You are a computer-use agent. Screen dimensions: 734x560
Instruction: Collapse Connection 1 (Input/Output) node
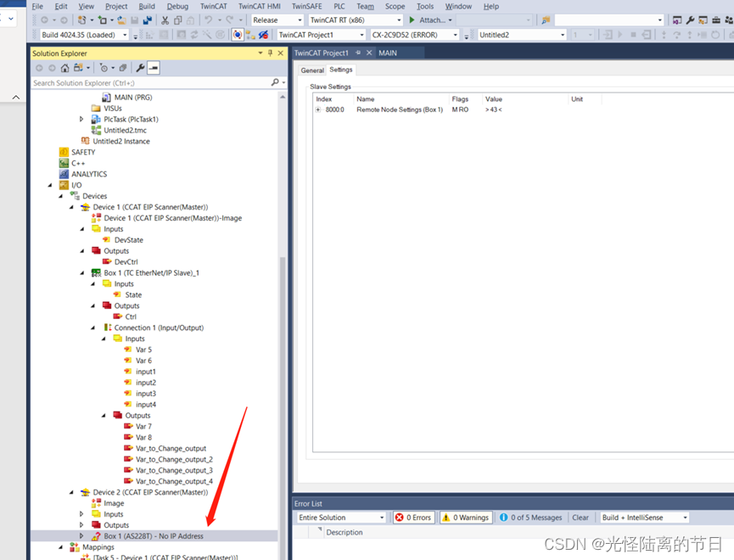92,328
